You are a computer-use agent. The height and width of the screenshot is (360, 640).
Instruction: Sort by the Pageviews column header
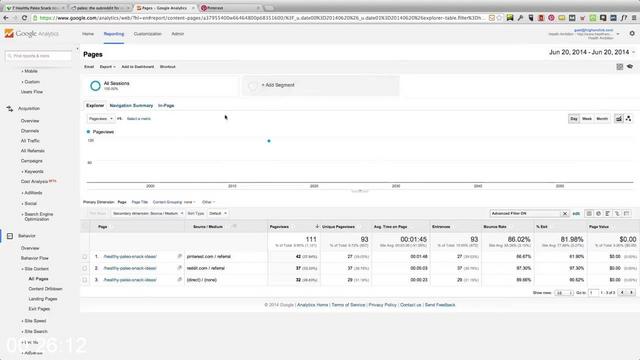pyautogui.click(x=280, y=227)
